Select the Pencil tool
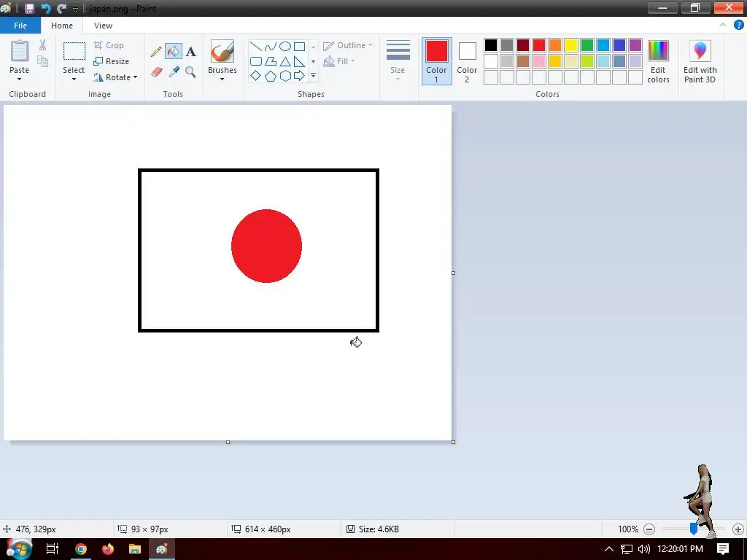 click(156, 52)
